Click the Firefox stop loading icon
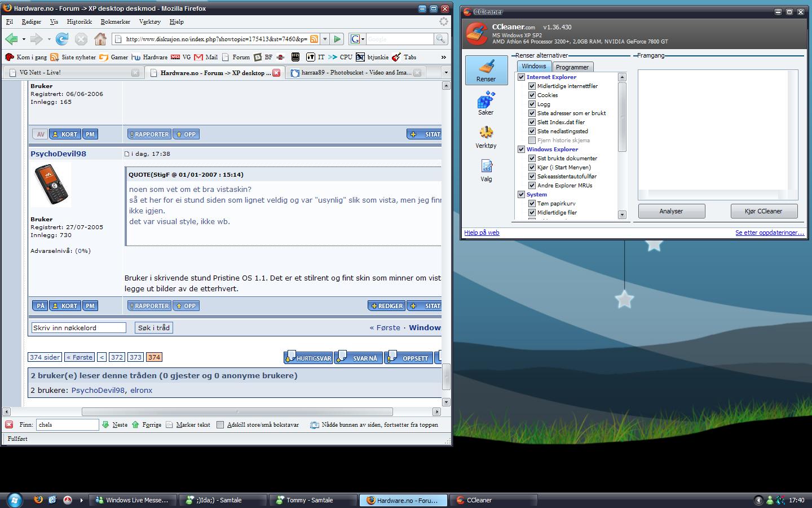 (x=81, y=39)
